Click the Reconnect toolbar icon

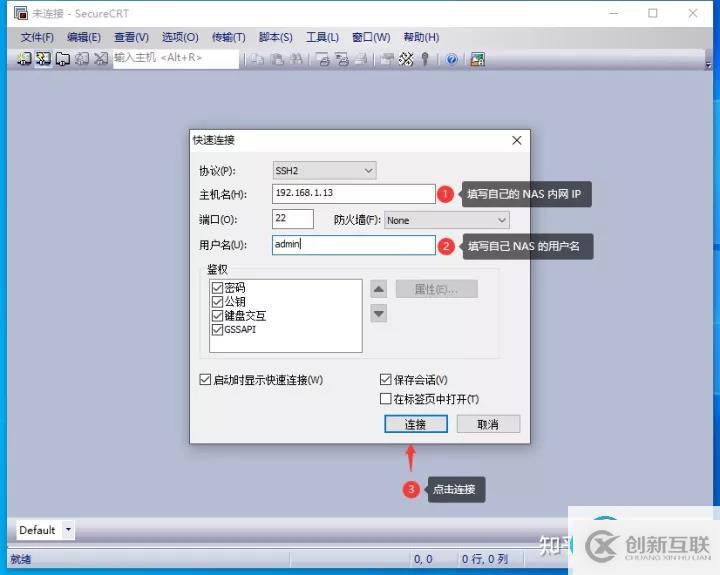coord(82,58)
